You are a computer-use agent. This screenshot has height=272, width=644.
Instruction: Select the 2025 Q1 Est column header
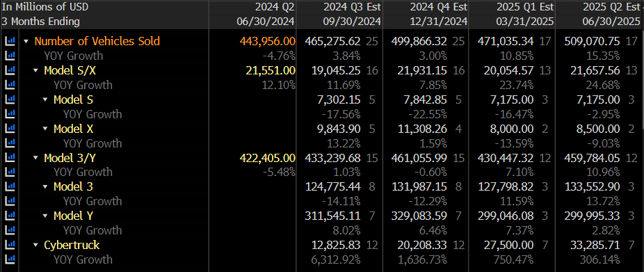click(x=525, y=6)
